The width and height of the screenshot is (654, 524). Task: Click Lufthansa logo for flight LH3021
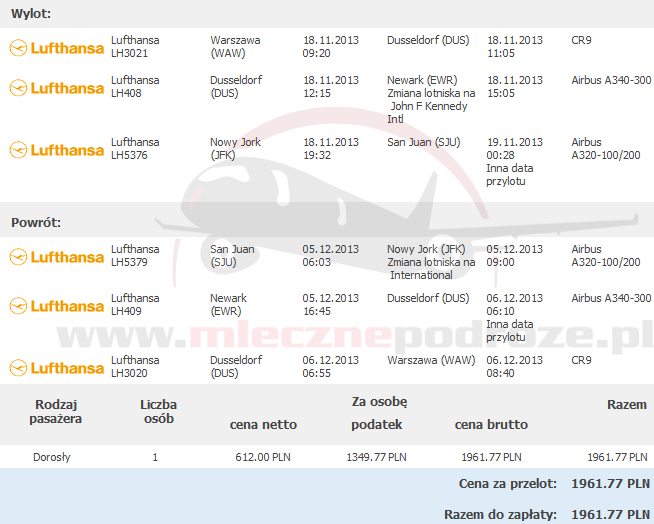coord(56,47)
